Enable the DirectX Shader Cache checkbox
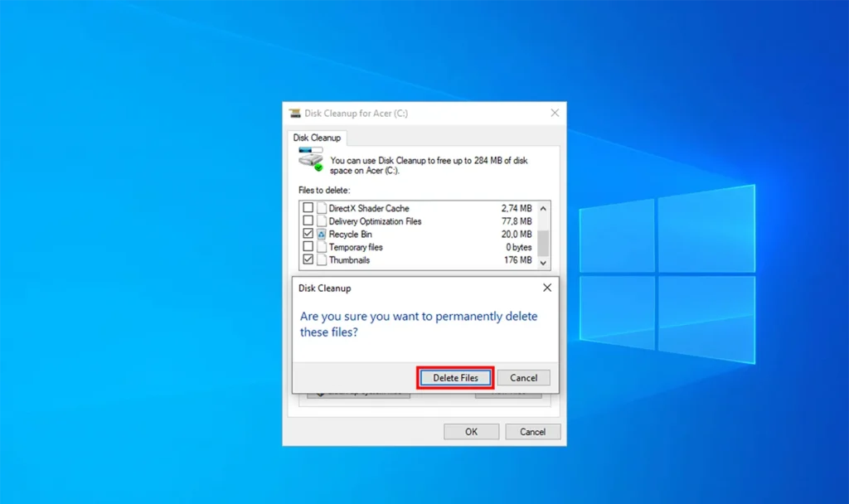The height and width of the screenshot is (504, 849). (x=308, y=209)
